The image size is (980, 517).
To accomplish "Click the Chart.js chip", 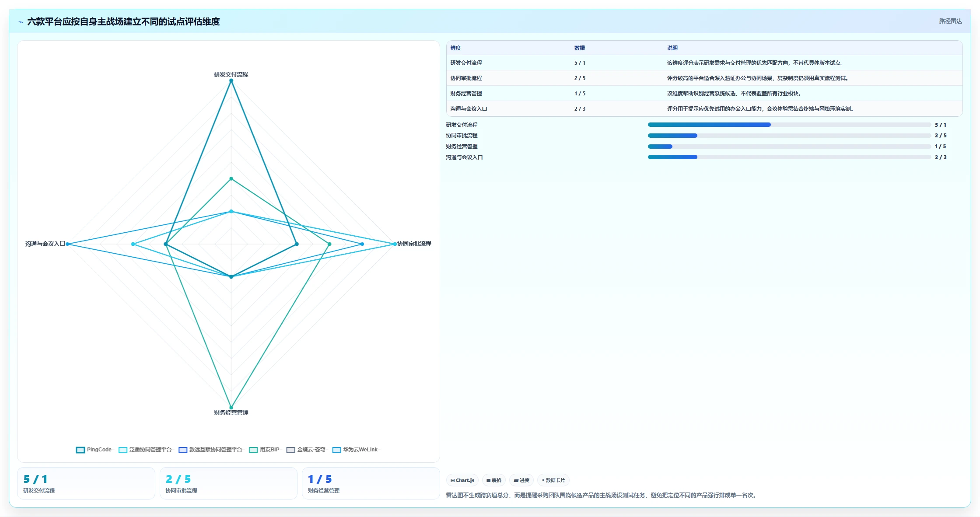I will [462, 480].
